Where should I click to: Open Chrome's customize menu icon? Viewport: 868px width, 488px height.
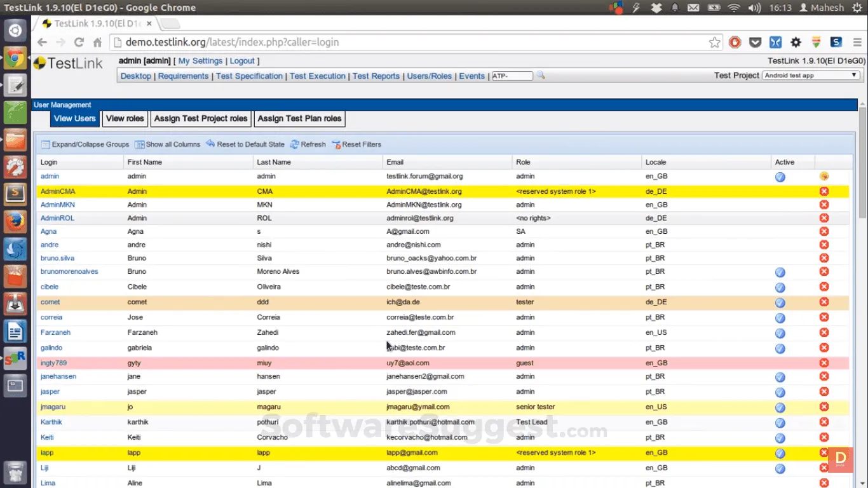(x=857, y=42)
